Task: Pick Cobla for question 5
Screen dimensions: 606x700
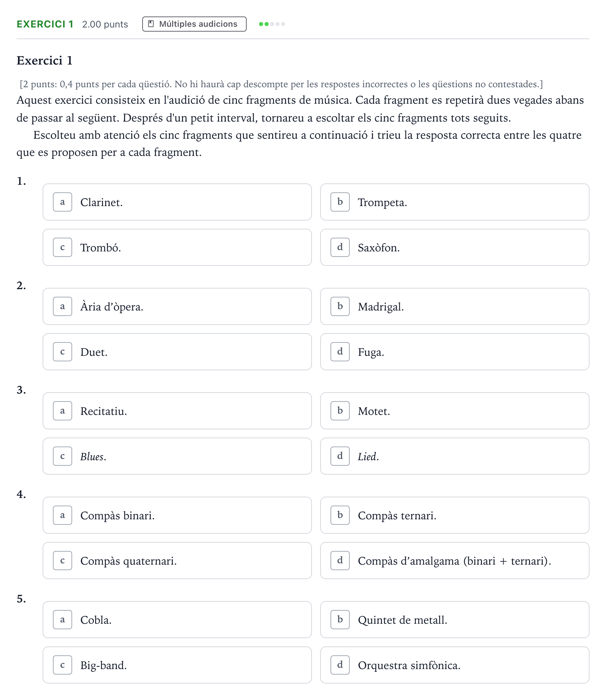Action: 177,620
